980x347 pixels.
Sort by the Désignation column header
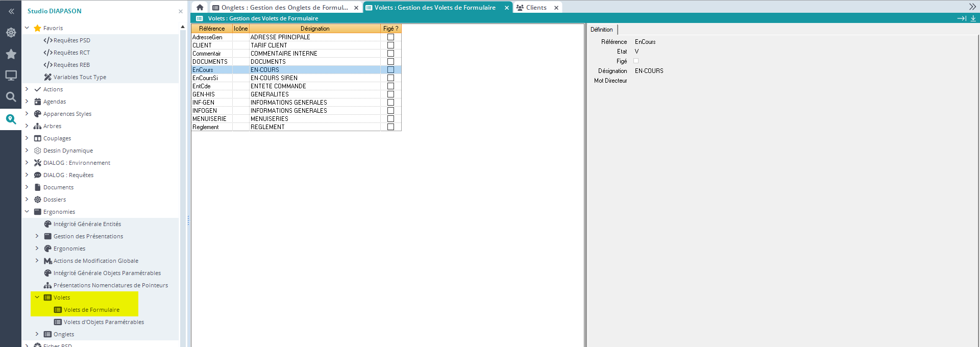tap(314, 29)
